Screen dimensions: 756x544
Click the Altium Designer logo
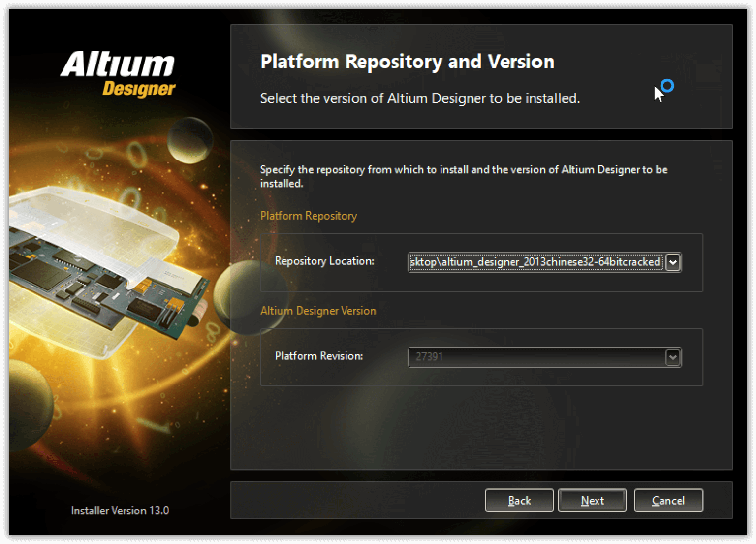point(118,74)
